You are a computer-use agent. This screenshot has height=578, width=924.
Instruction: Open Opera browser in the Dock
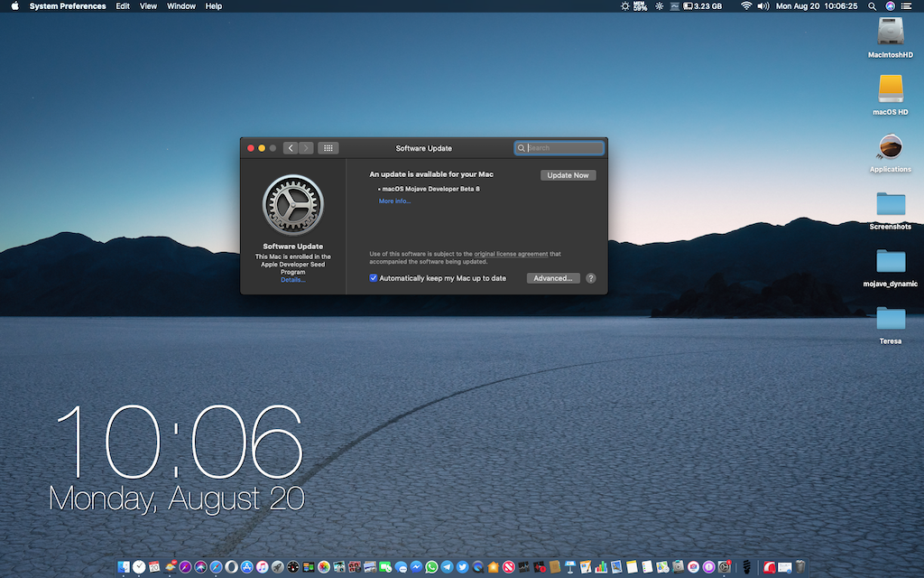click(232, 567)
